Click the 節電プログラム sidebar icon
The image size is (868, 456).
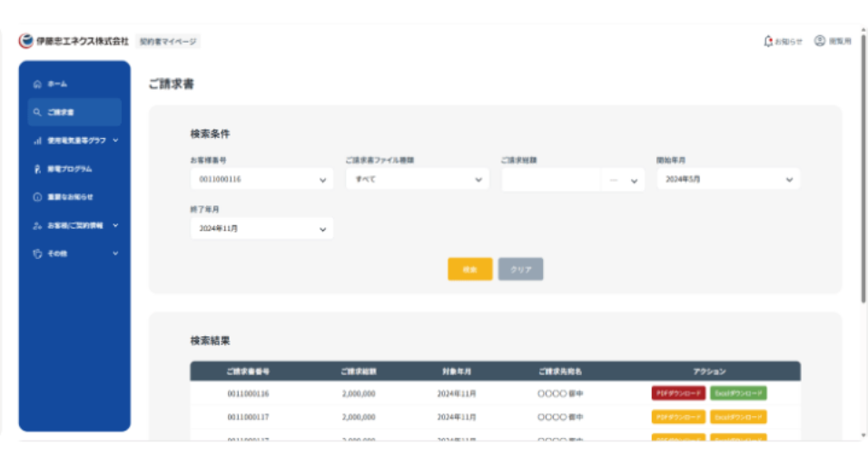pyautogui.click(x=37, y=169)
